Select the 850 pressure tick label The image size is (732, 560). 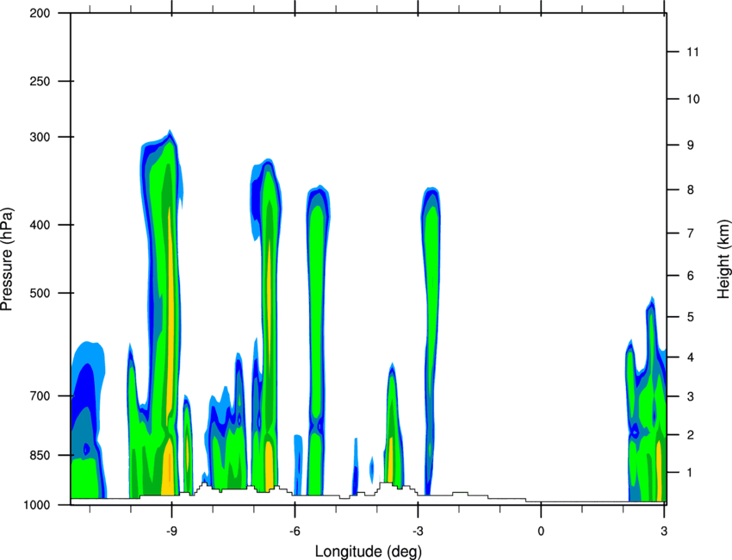(x=40, y=455)
